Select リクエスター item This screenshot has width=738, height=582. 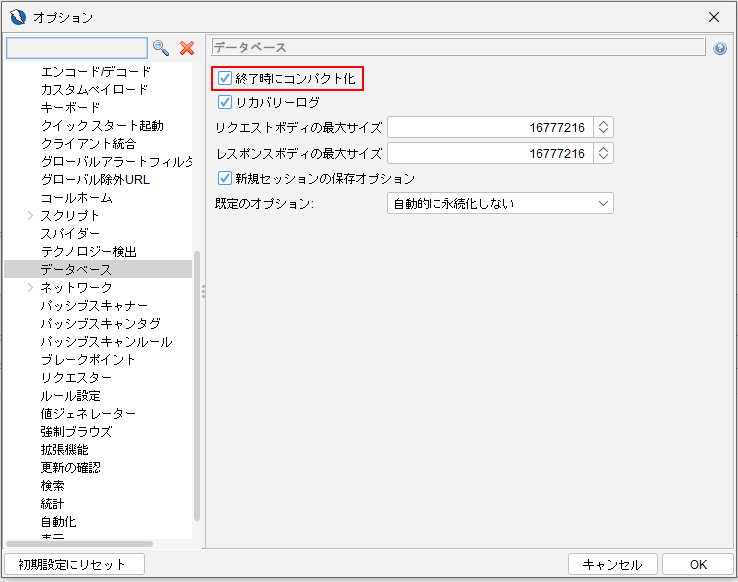[76, 377]
